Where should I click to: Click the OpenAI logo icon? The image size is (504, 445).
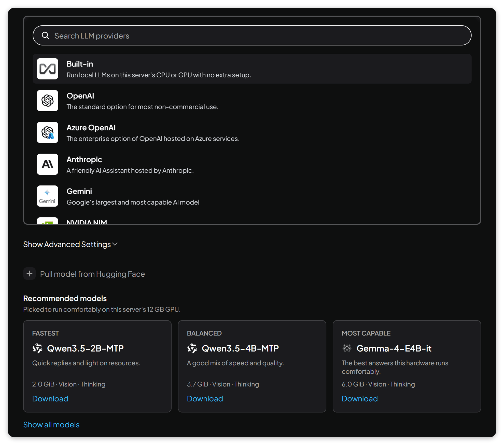pyautogui.click(x=47, y=101)
